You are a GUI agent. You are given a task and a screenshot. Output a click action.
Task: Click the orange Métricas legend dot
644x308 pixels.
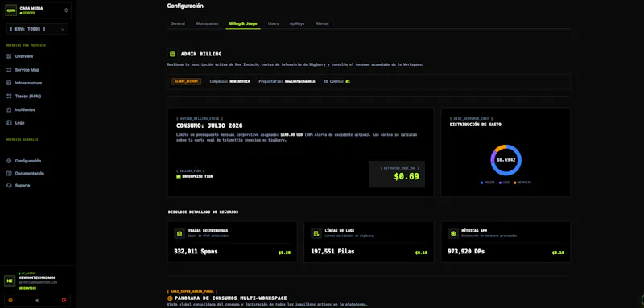coord(515,183)
